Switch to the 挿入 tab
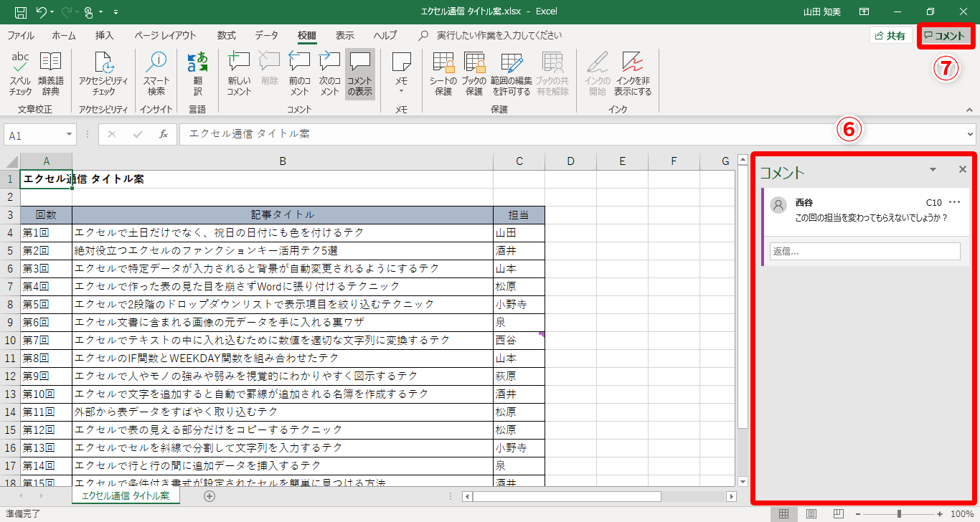Screen dimensions: 980x522 click(x=105, y=35)
